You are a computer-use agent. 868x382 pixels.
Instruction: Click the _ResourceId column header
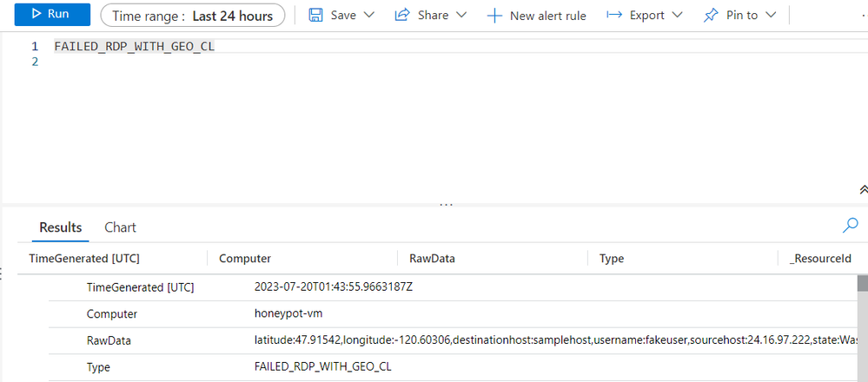pyautogui.click(x=820, y=258)
